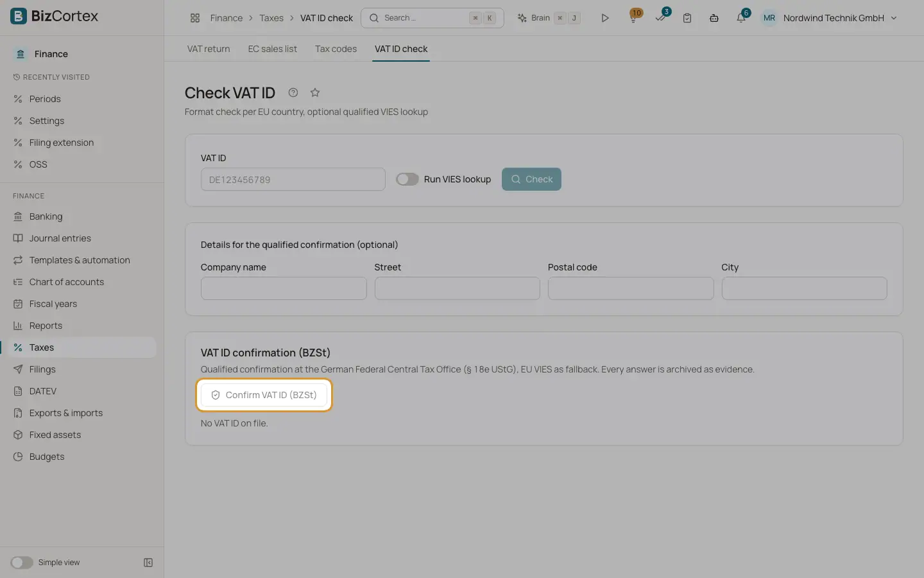
Task: Open the checkmark tasks icon with badge 3
Action: 661,17
